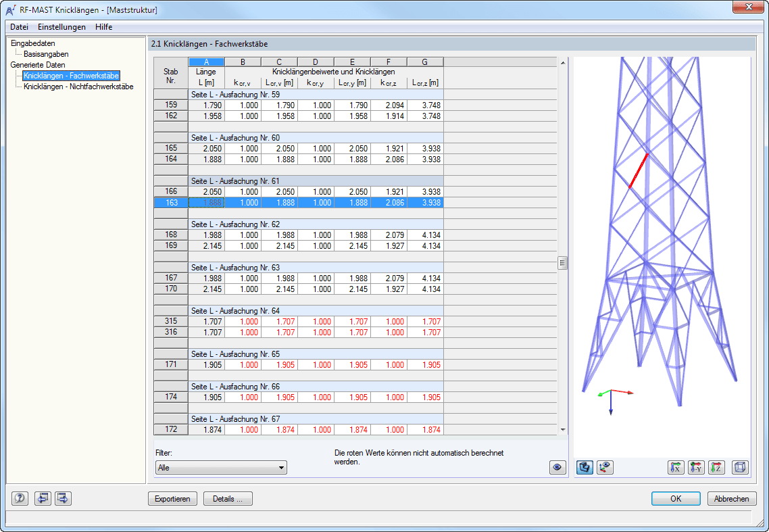This screenshot has height=532, width=769.
Task: Click the Details ... button
Action: click(x=228, y=499)
